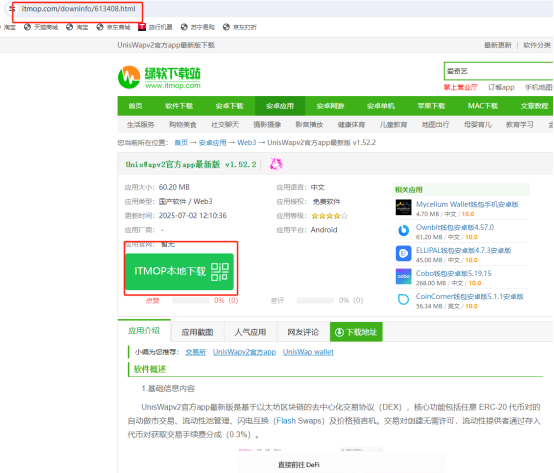Open the 软件分类 link at top
554x473 pixels.
[537, 45]
